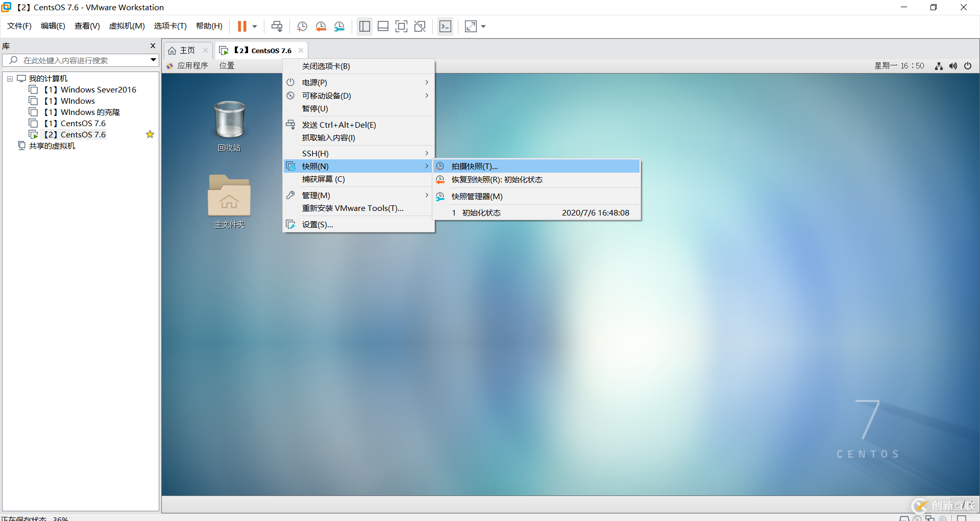The height and width of the screenshot is (521, 980).
Task: Open the 虚拟机(M) menu
Action: tap(127, 26)
